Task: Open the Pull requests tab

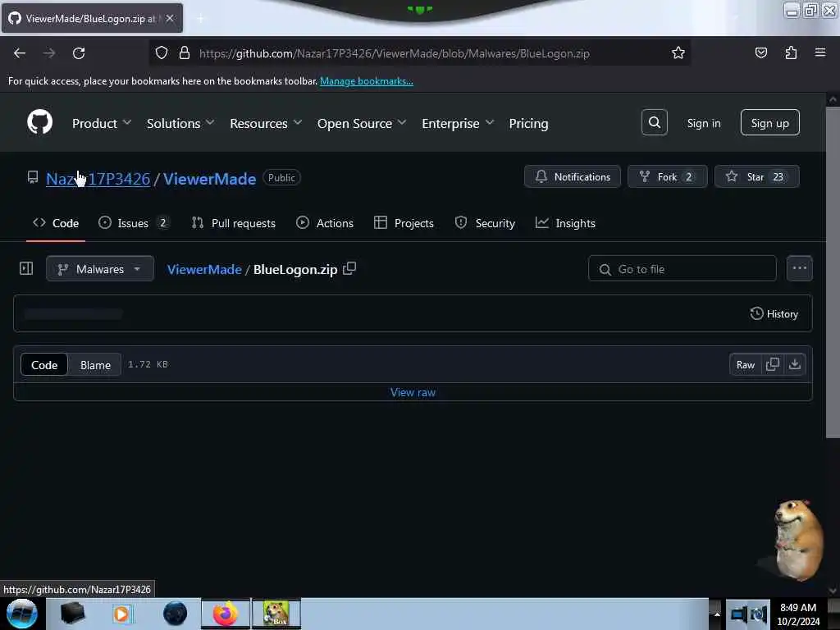Action: coord(234,223)
